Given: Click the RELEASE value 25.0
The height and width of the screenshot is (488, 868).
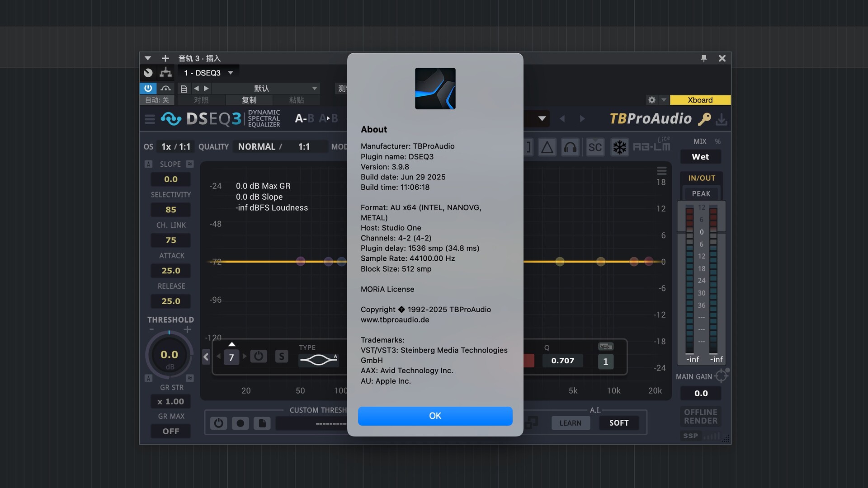Looking at the screenshot, I should pyautogui.click(x=170, y=301).
